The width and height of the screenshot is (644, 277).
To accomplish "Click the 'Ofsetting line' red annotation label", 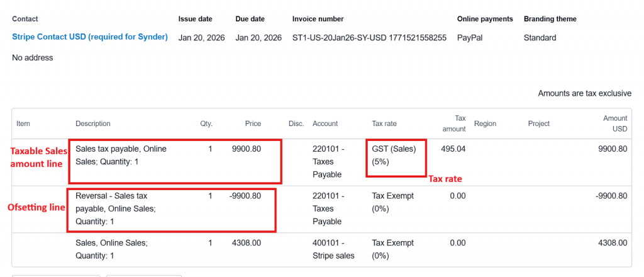I will tap(36, 208).
